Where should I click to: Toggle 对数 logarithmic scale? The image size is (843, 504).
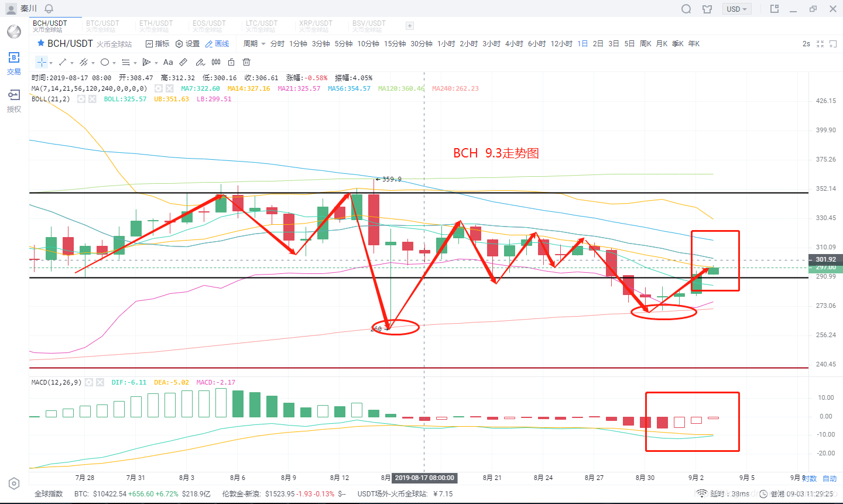pos(810,478)
